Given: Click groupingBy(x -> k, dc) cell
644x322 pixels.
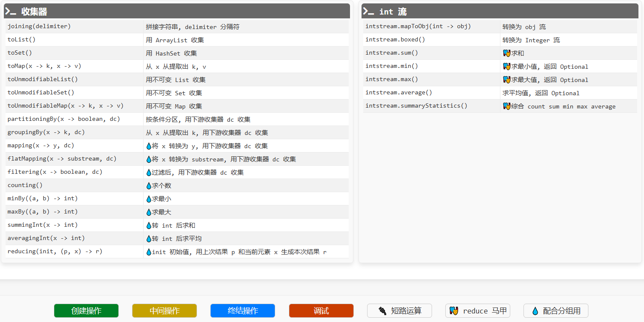Looking at the screenshot, I should click(x=74, y=132).
